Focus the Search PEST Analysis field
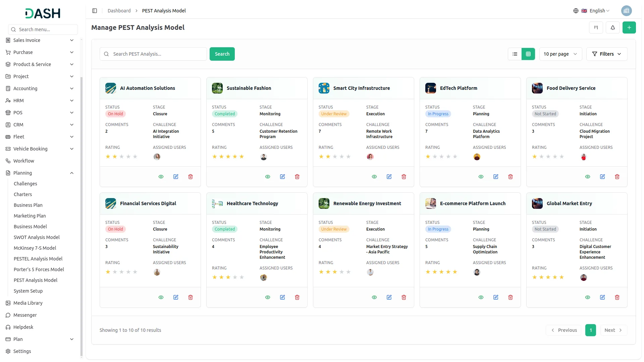This screenshot has width=644, height=362. pyautogui.click(x=153, y=54)
